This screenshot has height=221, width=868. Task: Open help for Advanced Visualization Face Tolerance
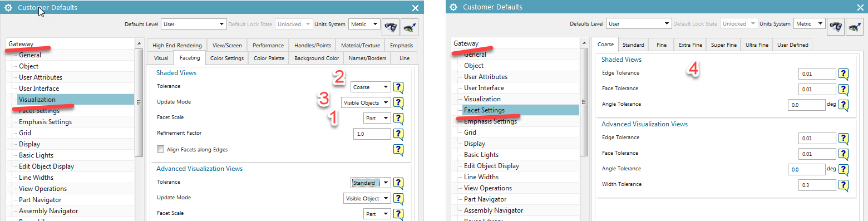click(x=844, y=154)
